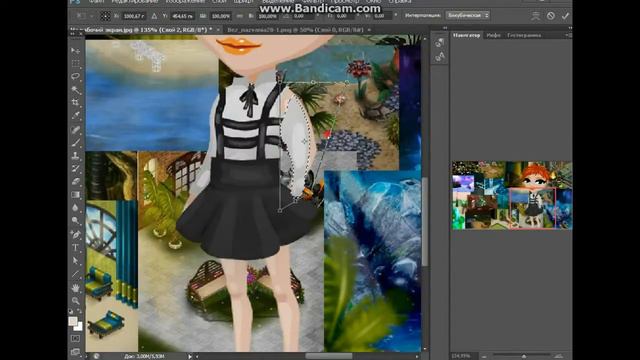This screenshot has width=640, height=360.
Task: Select the Eraser tool
Action: click(76, 182)
